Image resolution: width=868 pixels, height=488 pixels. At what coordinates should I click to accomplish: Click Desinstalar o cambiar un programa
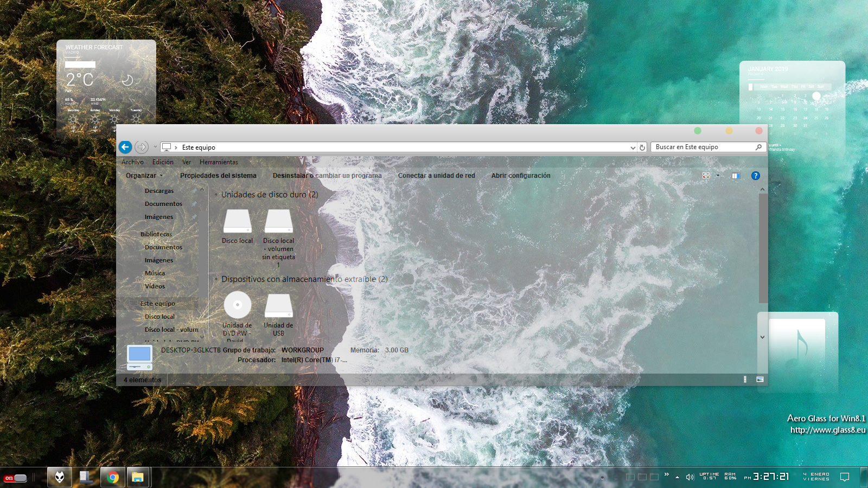327,176
